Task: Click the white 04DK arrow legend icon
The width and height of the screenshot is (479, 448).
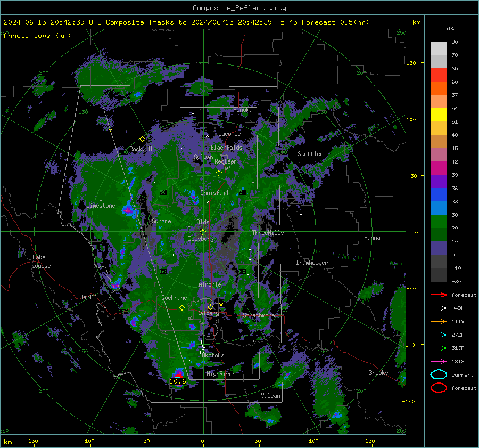Action: pos(439,308)
